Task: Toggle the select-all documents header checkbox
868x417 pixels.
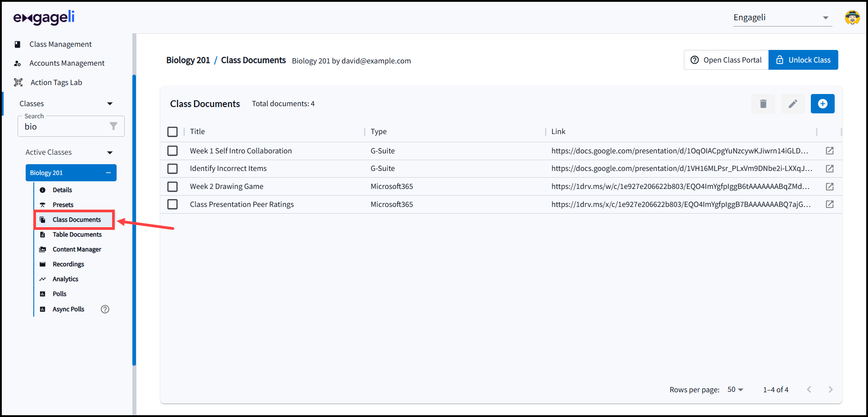Action: pos(172,132)
